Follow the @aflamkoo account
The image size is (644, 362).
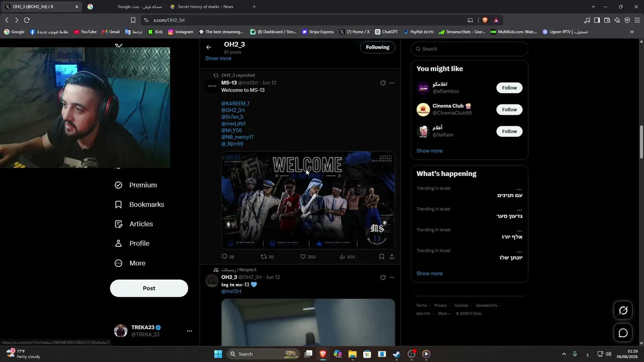509,88
